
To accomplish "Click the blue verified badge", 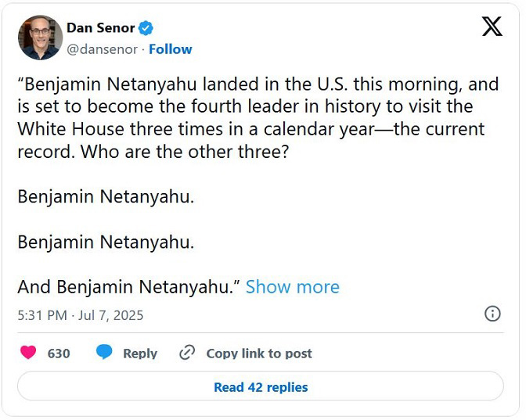I will click(x=146, y=28).
